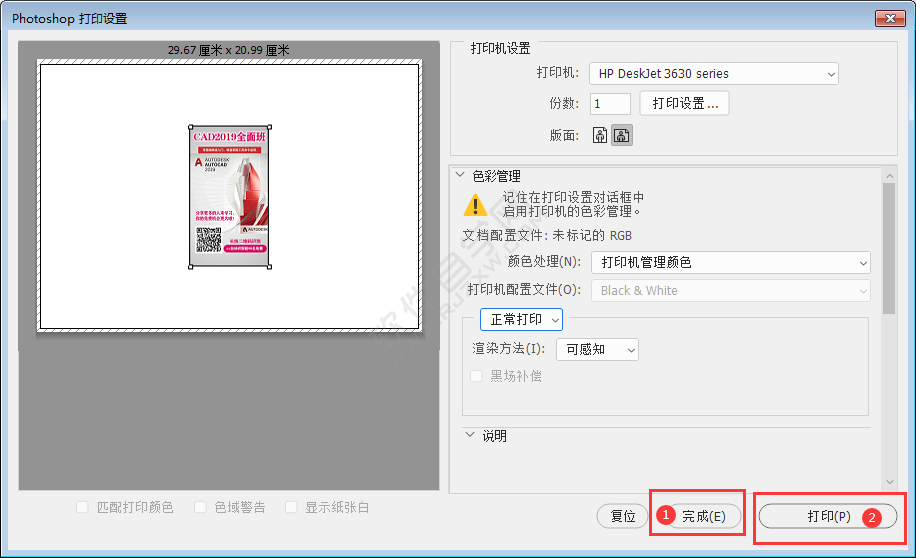Collapse the 说明 section
Viewport: 916px width, 558px height.
tap(470, 435)
